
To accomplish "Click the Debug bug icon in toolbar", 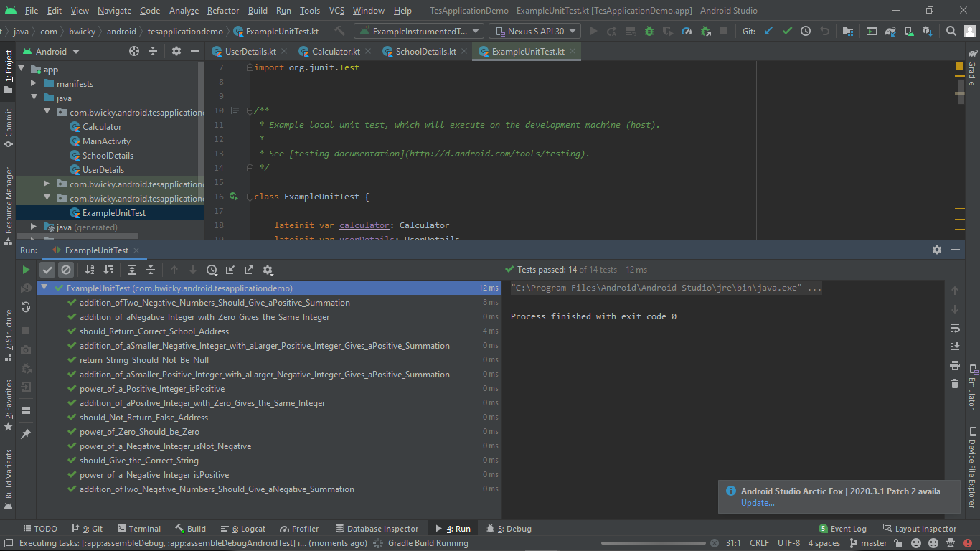I will click(649, 31).
